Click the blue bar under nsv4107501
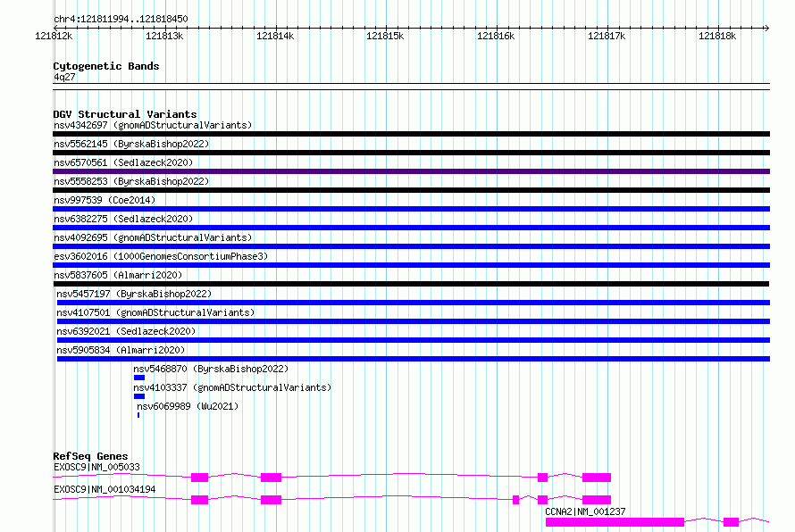 tap(414, 321)
